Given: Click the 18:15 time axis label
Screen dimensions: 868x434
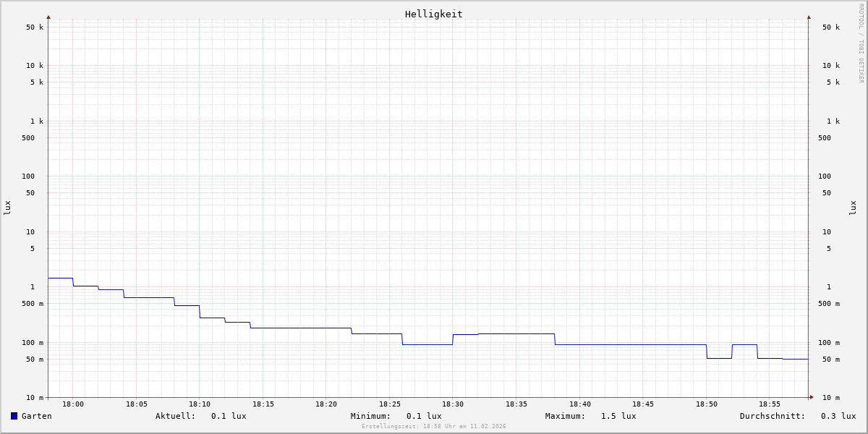Looking at the screenshot, I should point(263,404).
